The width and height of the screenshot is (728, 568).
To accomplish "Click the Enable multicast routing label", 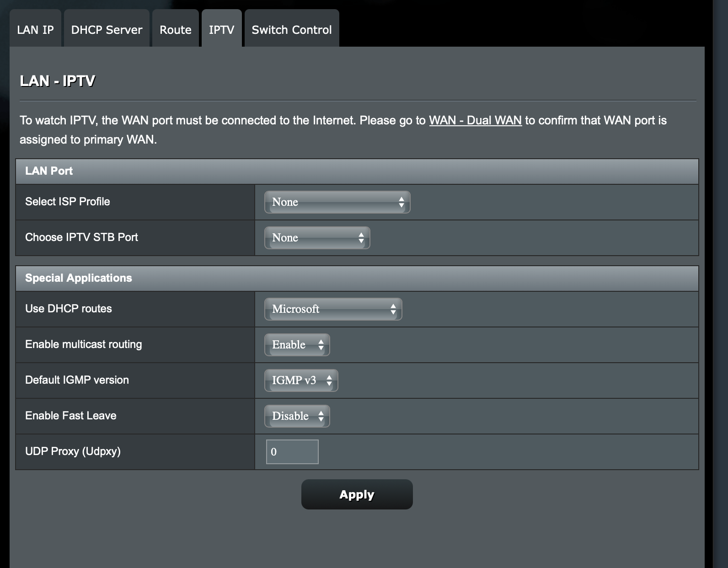I will tap(84, 344).
